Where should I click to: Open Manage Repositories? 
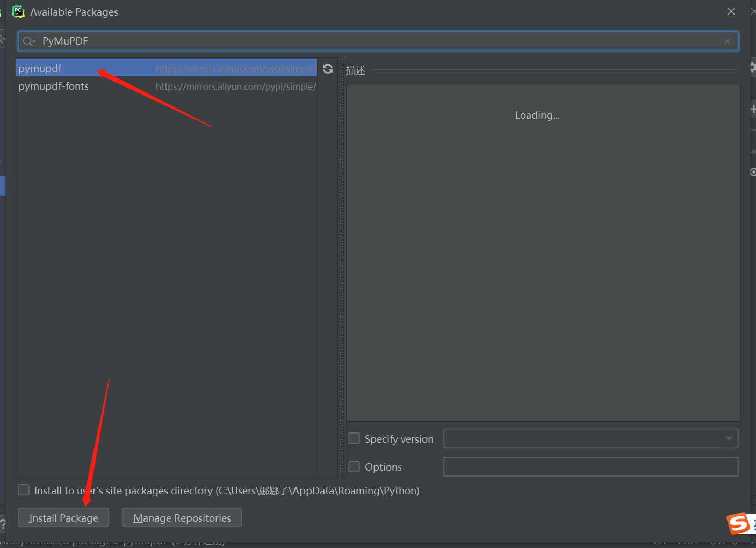(x=182, y=518)
